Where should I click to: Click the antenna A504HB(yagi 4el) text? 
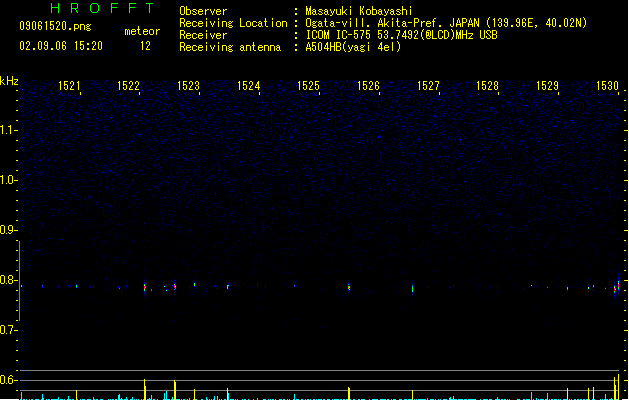point(353,47)
